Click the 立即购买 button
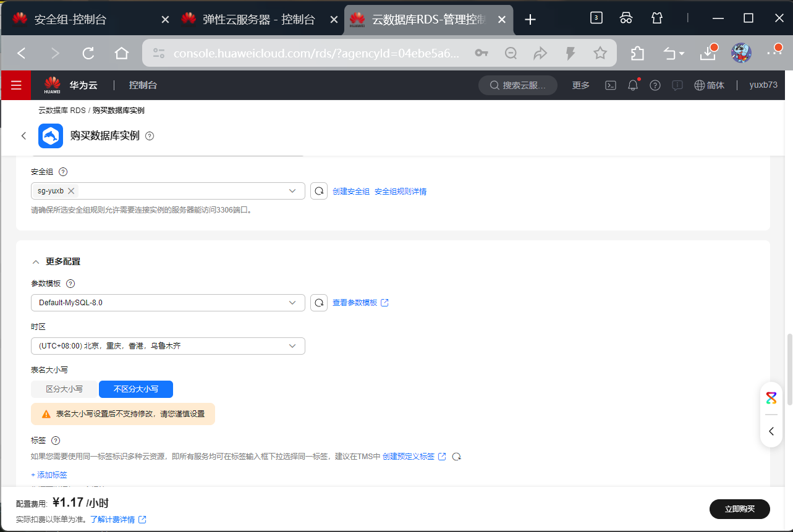 (740, 509)
